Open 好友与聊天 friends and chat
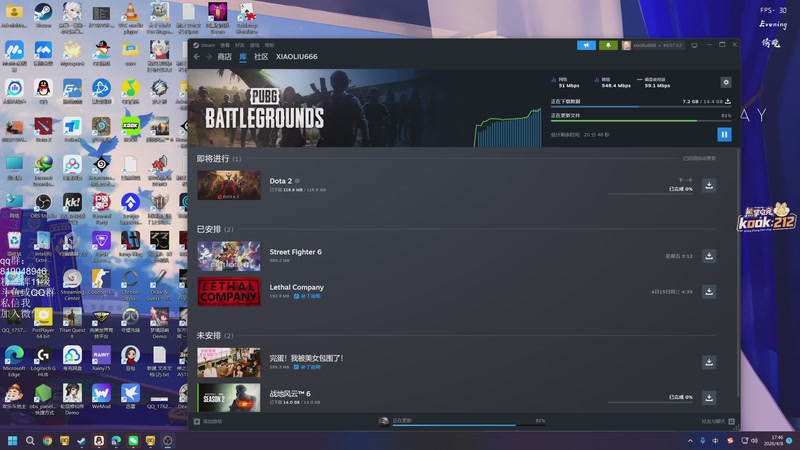 [x=717, y=421]
